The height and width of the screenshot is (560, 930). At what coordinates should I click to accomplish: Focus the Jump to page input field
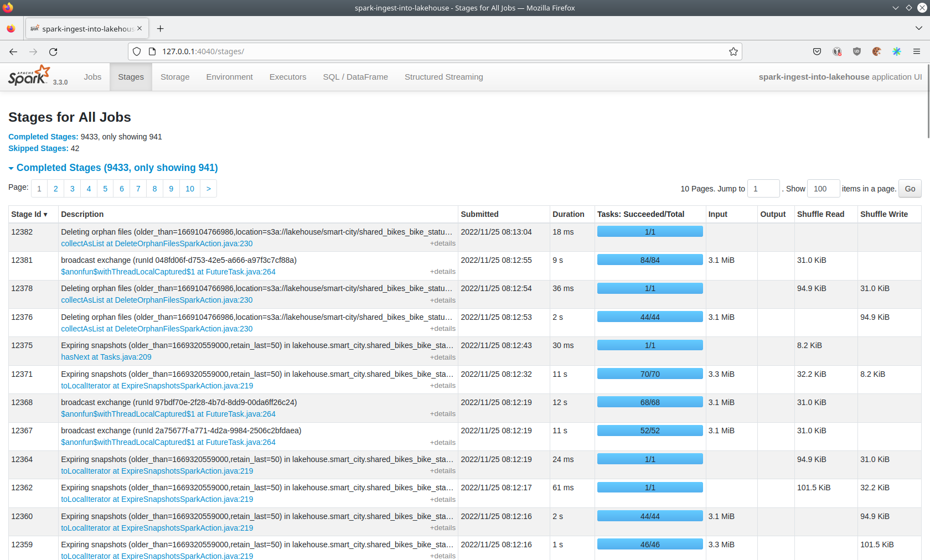coord(763,189)
